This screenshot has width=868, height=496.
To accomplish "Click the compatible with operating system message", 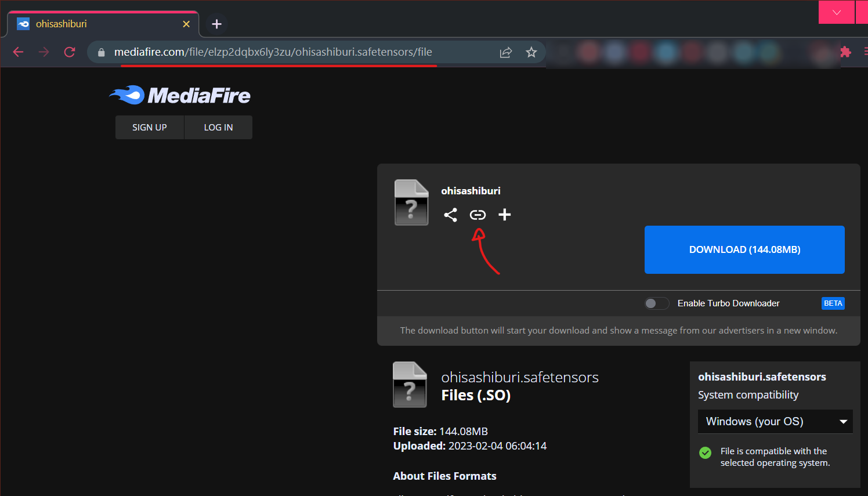I will click(775, 457).
